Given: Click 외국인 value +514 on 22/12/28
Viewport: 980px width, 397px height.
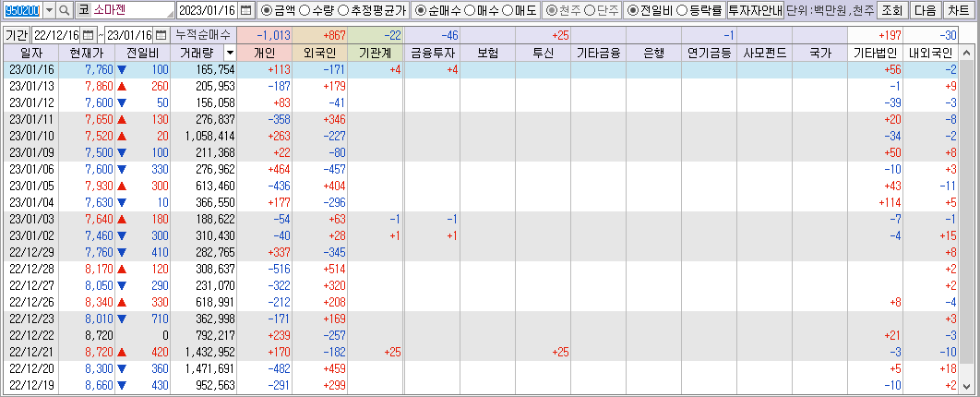Looking at the screenshot, I should point(320,269).
